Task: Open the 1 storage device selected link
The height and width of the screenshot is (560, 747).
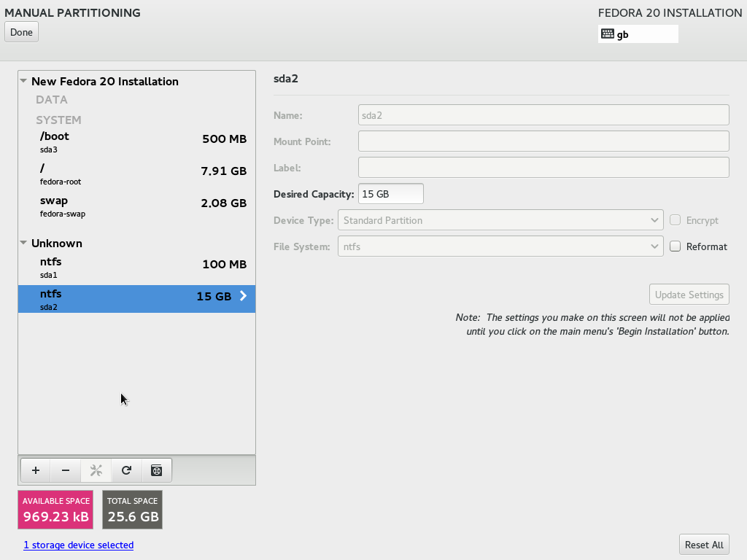Action: (x=79, y=545)
